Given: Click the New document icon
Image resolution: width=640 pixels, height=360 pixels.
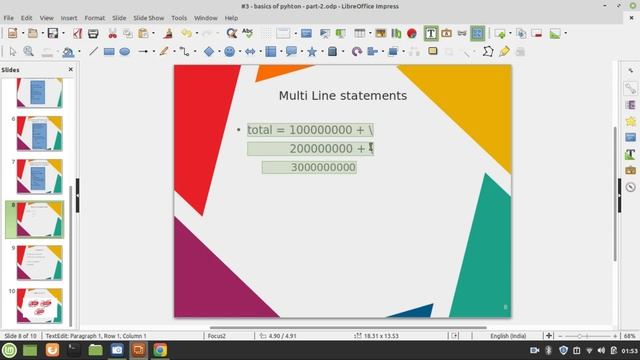Looking at the screenshot, I should pos(13,33).
